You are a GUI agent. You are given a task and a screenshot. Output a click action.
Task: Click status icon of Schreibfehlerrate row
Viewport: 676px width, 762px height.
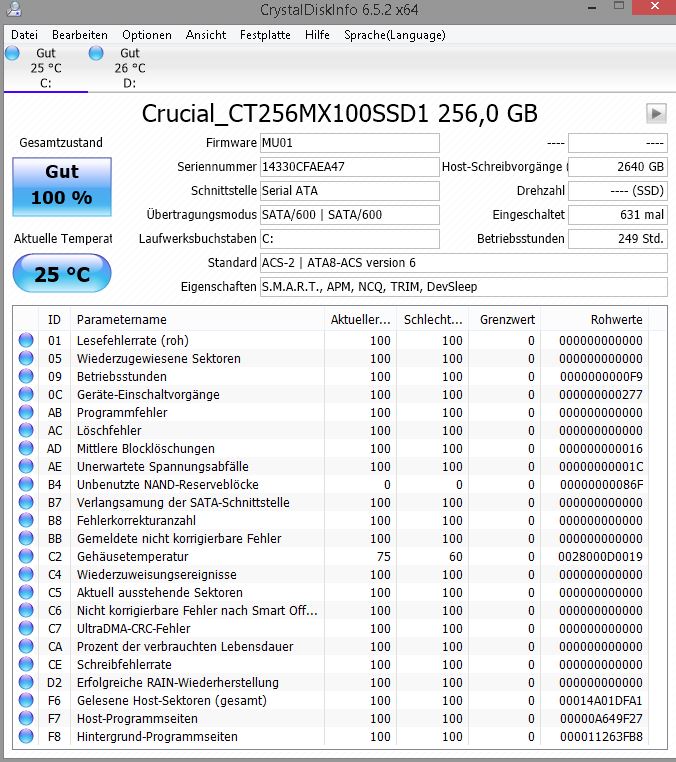pos(26,664)
